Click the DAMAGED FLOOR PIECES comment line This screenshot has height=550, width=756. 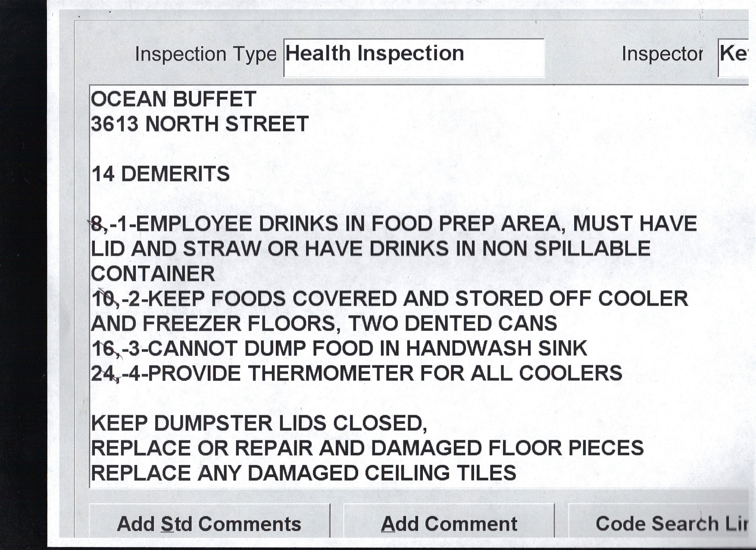point(367,448)
